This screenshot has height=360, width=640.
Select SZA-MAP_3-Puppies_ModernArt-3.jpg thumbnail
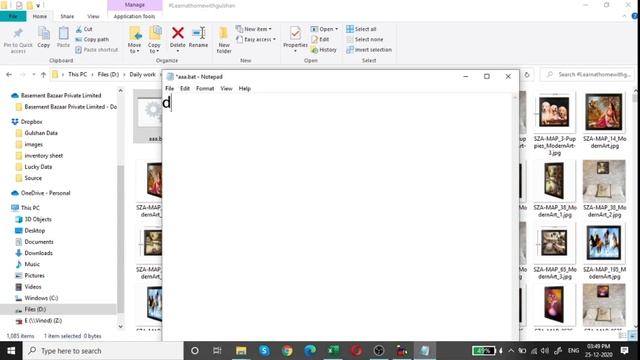[x=554, y=112]
